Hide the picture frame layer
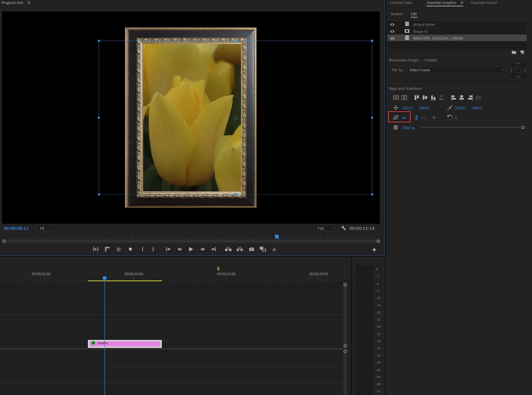Image resolution: width=532 pixels, height=395 pixels. 392,25
